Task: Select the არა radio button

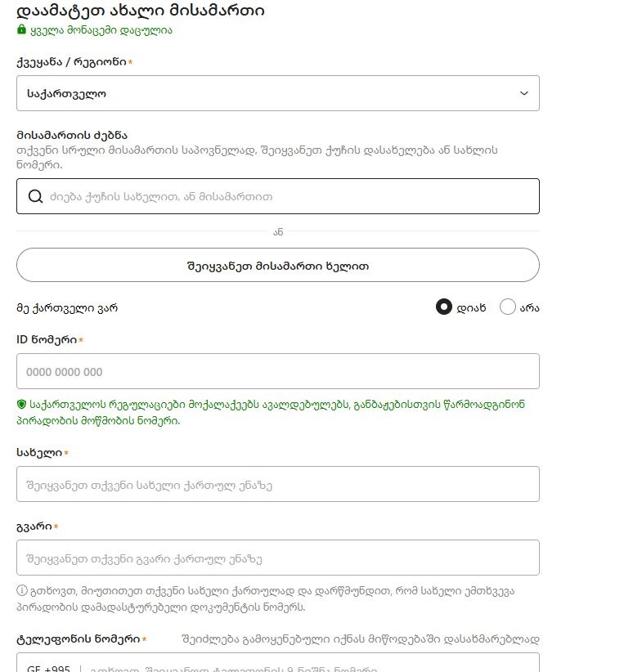Action: click(x=507, y=307)
